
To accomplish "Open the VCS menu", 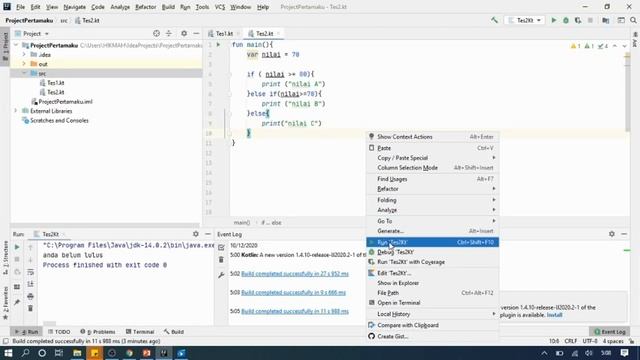I will [x=220, y=7].
